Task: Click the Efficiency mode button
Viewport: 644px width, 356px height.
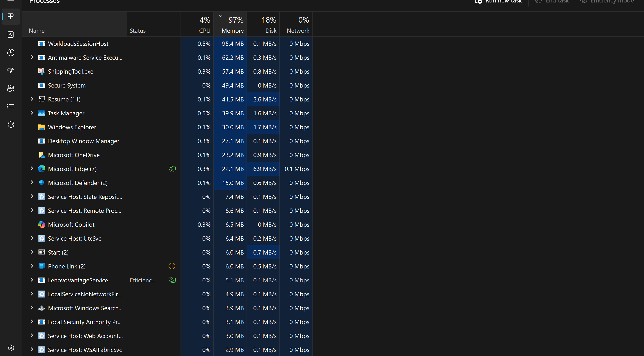Action: tap(607, 2)
